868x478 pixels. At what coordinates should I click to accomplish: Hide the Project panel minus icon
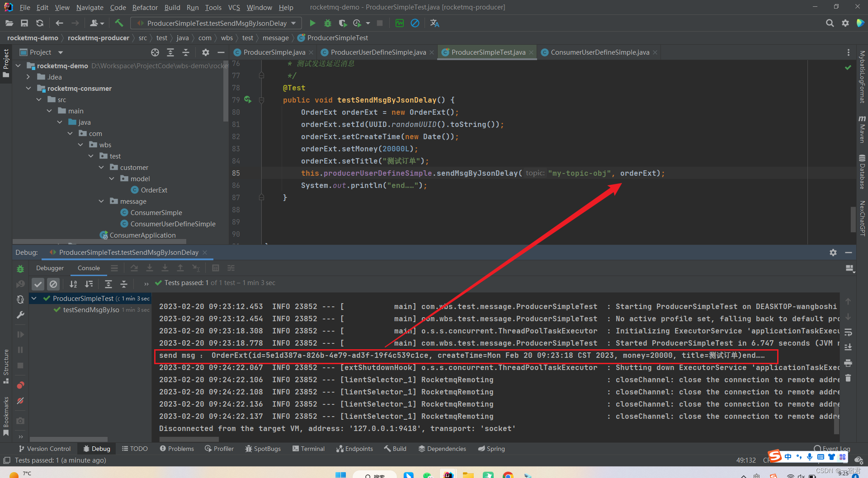pos(221,52)
